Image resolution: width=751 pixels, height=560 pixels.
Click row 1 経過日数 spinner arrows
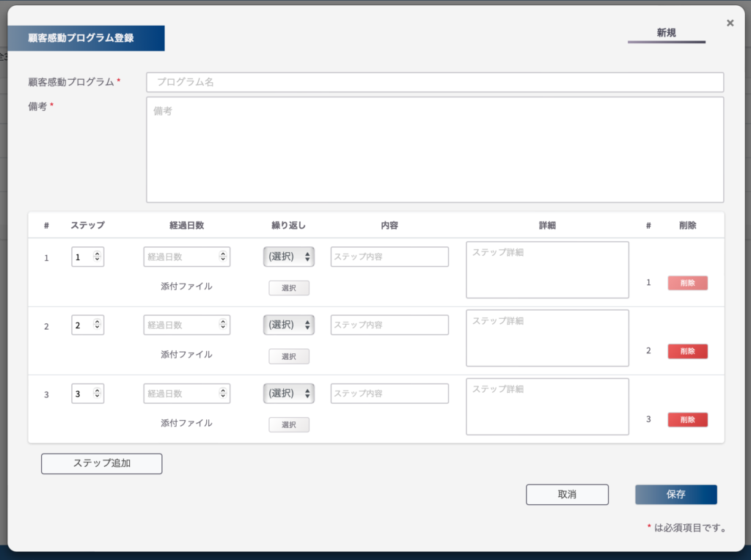(x=223, y=257)
